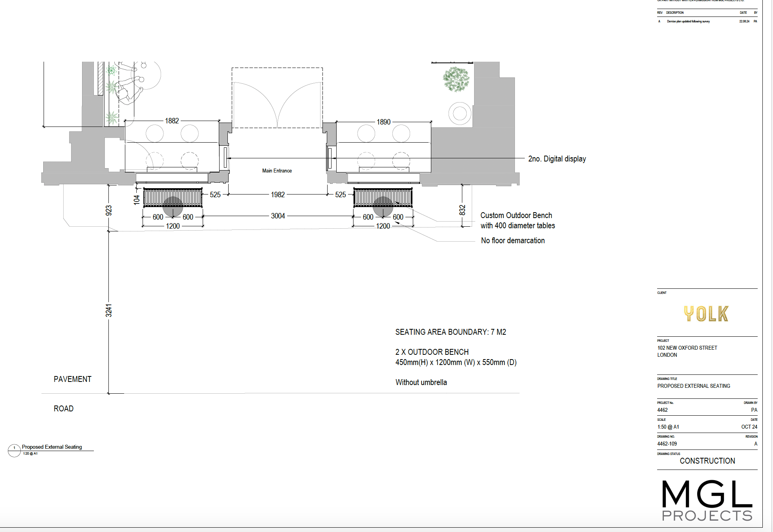Select the right outdoor bench symbol
Image resolution: width=773 pixels, height=532 pixels.
(383, 198)
